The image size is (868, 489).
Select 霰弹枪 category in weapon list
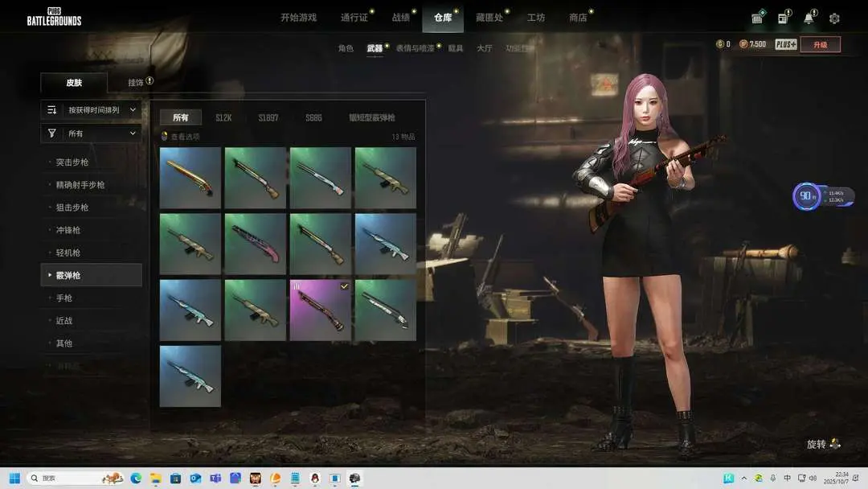[x=68, y=275]
